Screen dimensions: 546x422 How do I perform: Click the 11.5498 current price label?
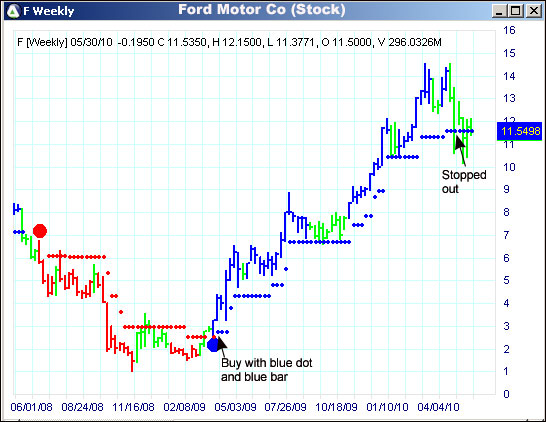point(520,131)
